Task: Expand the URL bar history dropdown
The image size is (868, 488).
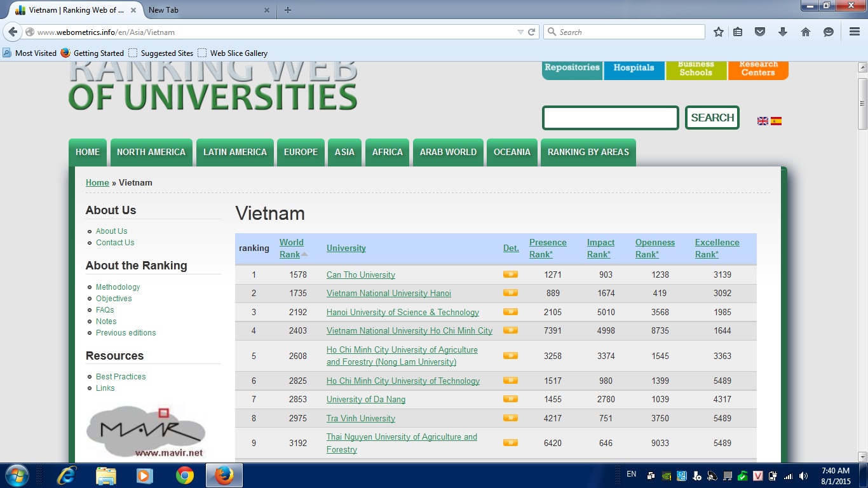Action: 520,32
